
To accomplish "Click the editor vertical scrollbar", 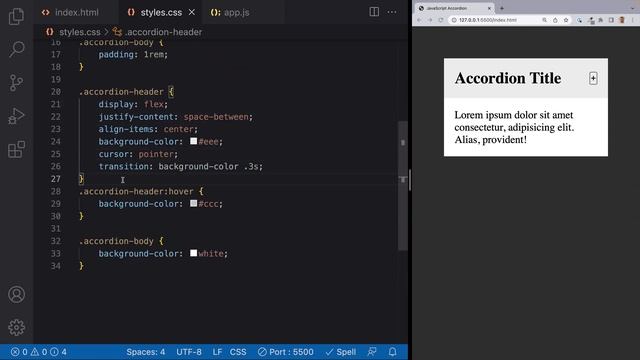I will tap(403, 186).
